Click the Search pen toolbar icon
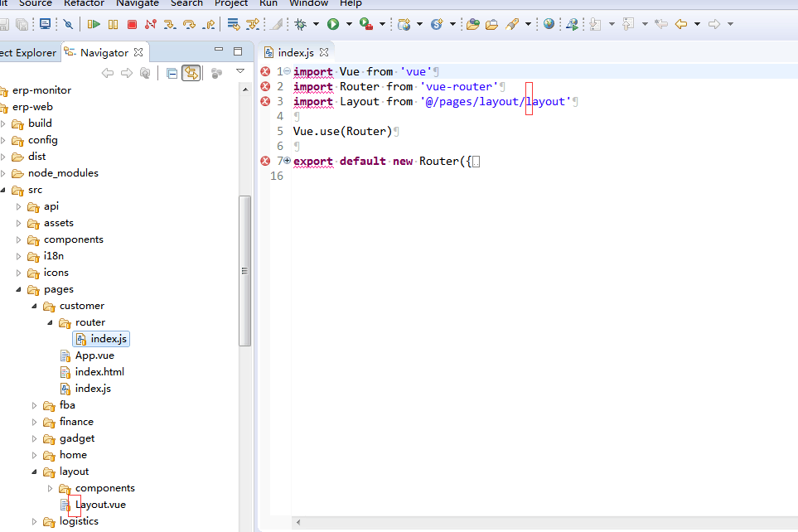 pyautogui.click(x=512, y=24)
